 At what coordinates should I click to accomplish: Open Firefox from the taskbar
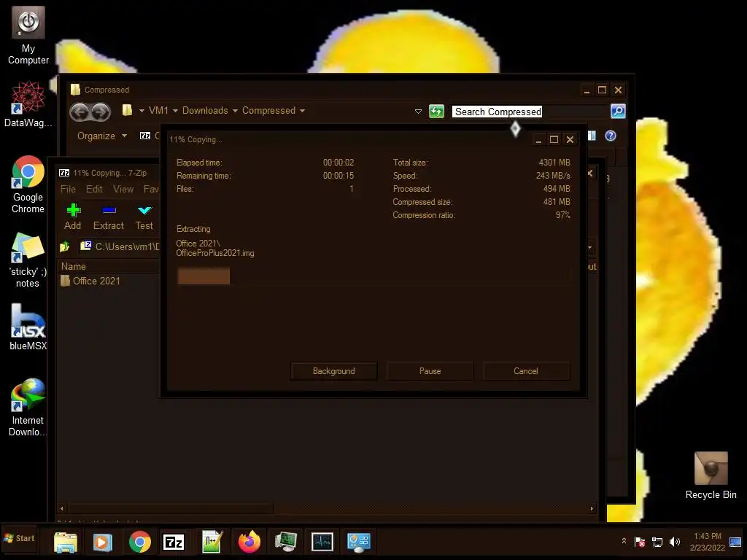(249, 542)
